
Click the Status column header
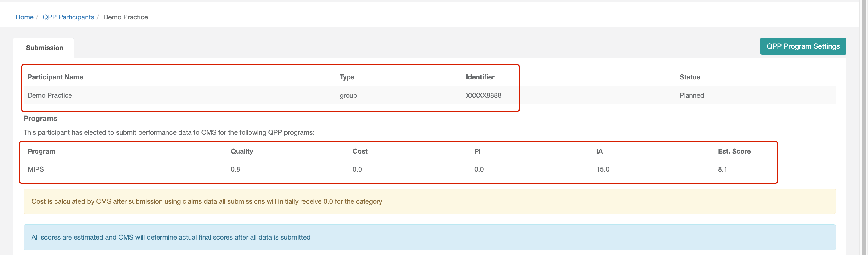point(689,77)
